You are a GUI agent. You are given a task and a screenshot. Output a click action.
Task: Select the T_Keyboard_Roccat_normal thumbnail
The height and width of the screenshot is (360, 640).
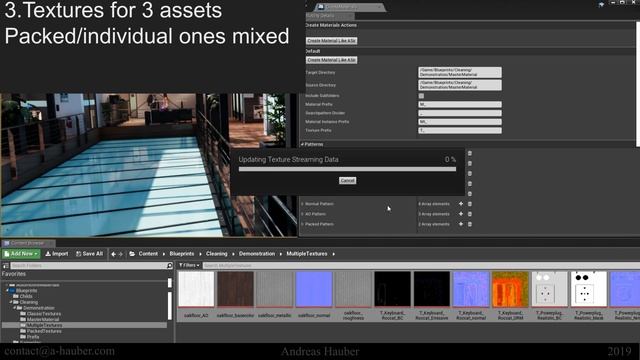click(x=471, y=289)
